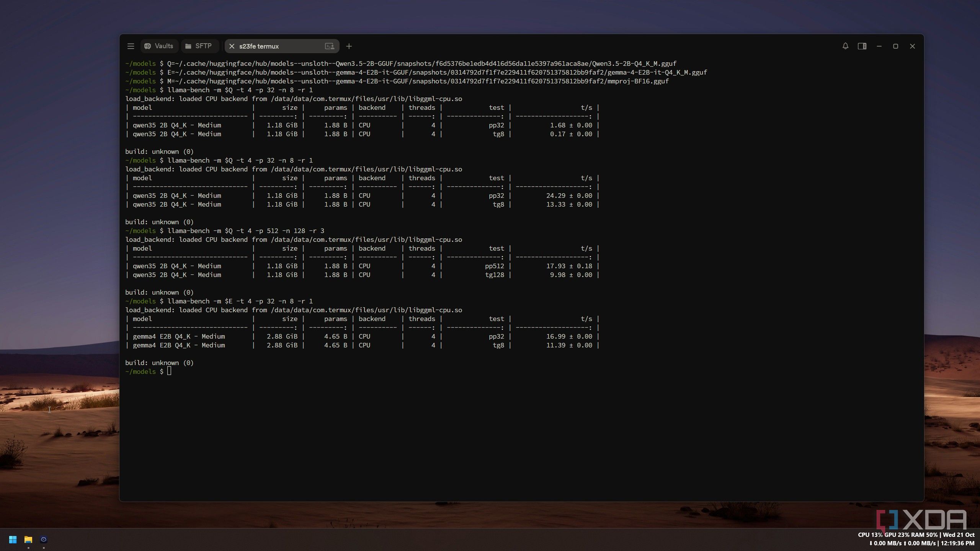Minimize the Termius window
The image size is (980, 551).
coord(879,46)
